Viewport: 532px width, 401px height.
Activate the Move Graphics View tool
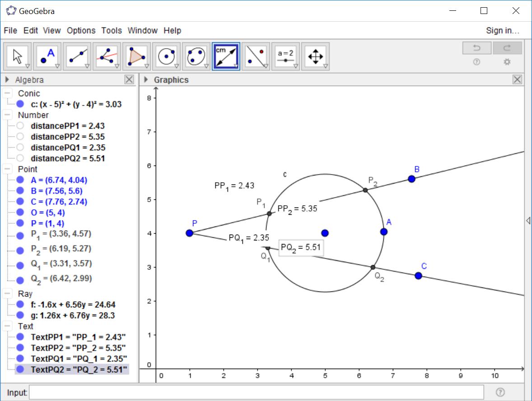point(315,56)
